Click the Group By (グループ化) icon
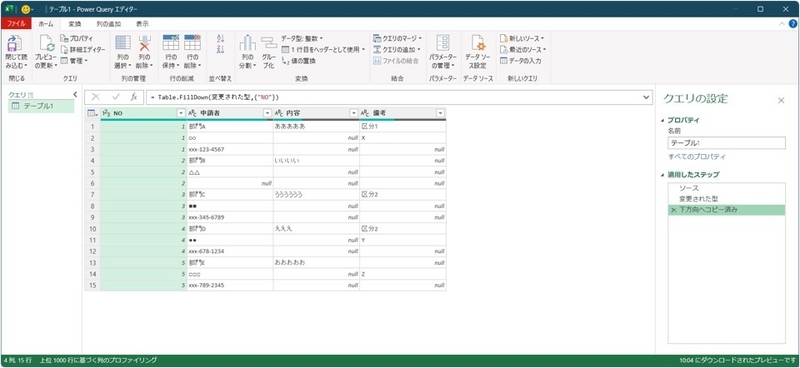The width and height of the screenshot is (800, 368). click(x=268, y=44)
